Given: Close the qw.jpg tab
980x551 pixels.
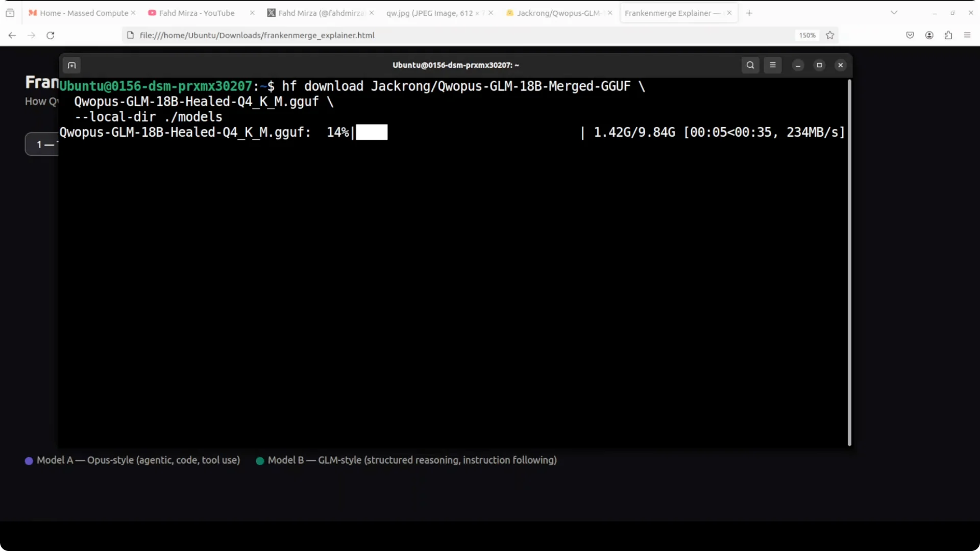Looking at the screenshot, I should 491,13.
